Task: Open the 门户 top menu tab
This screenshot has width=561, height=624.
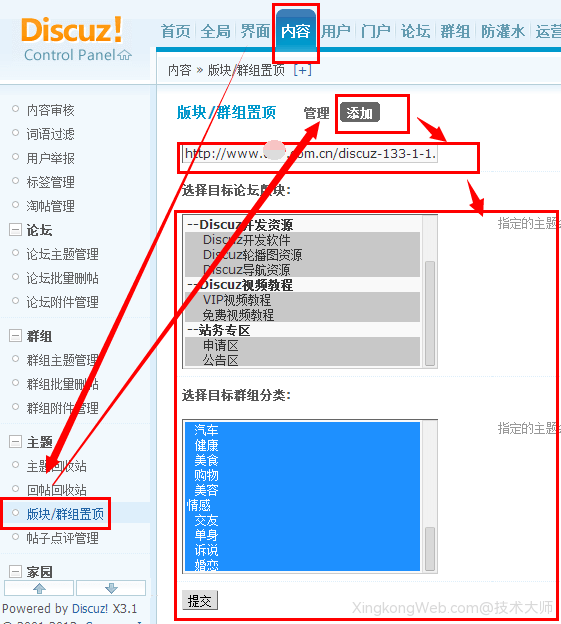Action: click(x=376, y=31)
